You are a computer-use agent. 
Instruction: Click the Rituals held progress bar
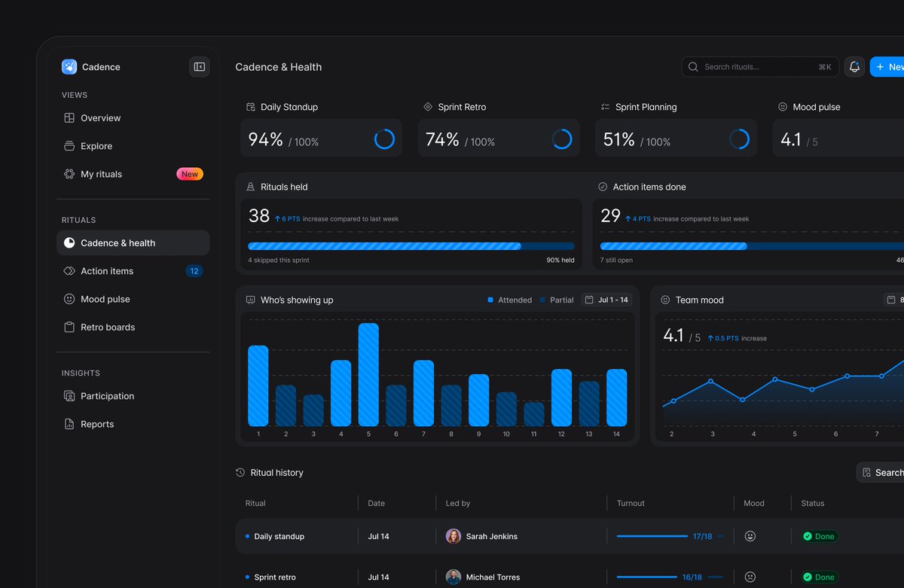[x=411, y=246]
